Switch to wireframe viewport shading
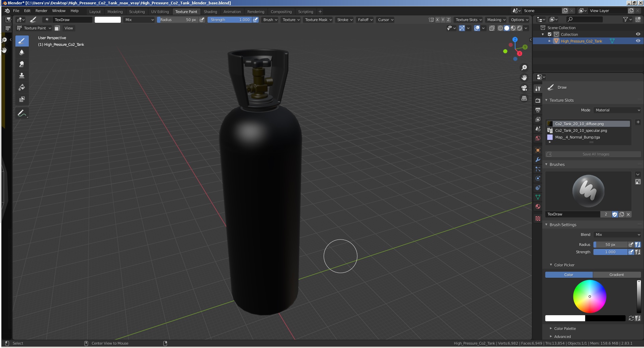Image resolution: width=644 pixels, height=348 pixels. coord(500,28)
